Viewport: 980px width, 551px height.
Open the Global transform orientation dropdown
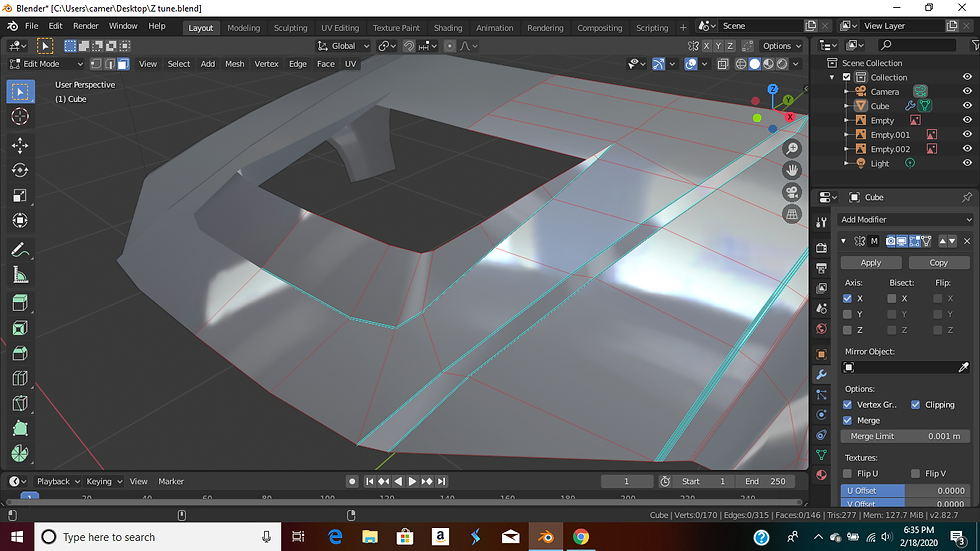343,46
